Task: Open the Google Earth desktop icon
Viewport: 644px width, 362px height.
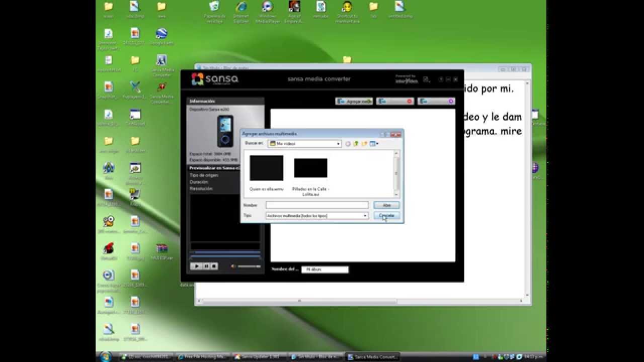Action: (162, 36)
